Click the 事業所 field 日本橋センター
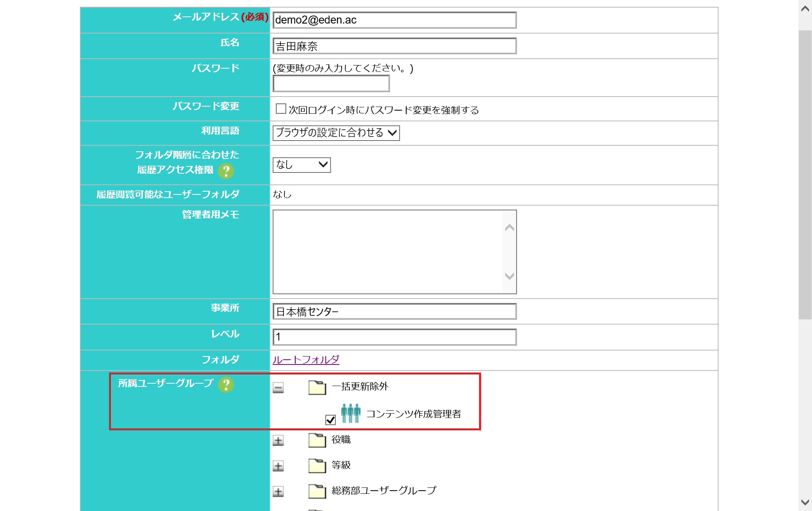The image size is (812, 511). click(395, 311)
